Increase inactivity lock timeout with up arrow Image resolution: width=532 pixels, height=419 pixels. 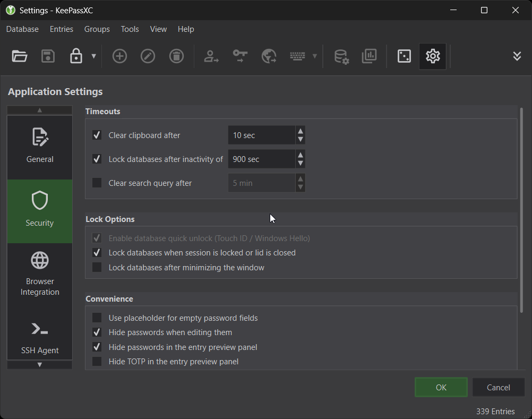coord(301,155)
